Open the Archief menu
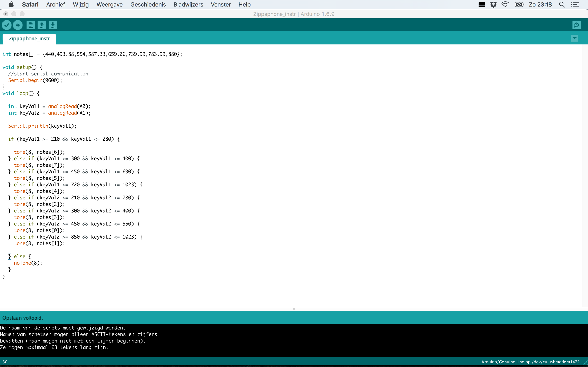This screenshot has width=588, height=367. [x=55, y=5]
